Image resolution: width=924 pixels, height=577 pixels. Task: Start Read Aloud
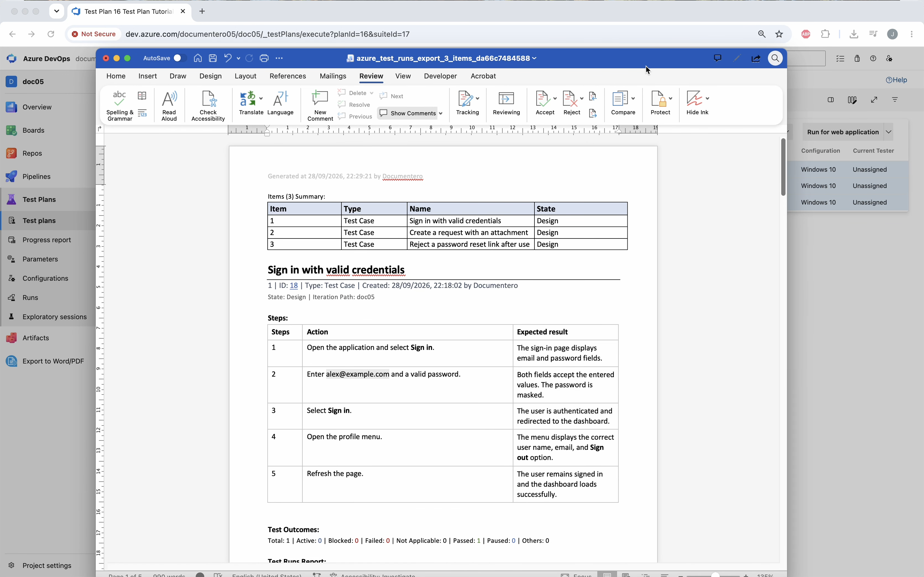click(x=169, y=106)
